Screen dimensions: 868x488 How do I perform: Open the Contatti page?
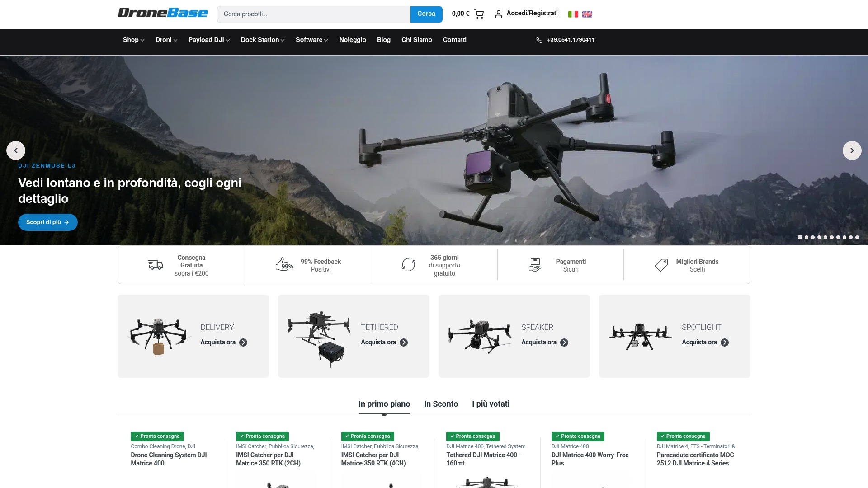tap(455, 40)
